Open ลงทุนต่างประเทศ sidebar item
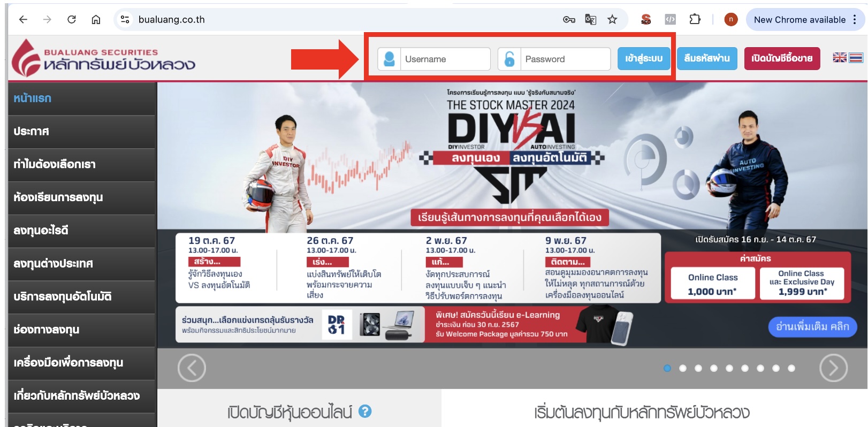Screen dimensions: 868x427 [x=81, y=264]
